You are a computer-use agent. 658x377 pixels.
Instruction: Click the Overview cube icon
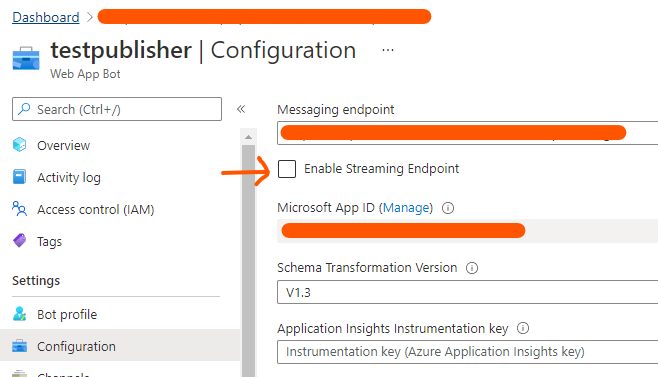tap(19, 145)
